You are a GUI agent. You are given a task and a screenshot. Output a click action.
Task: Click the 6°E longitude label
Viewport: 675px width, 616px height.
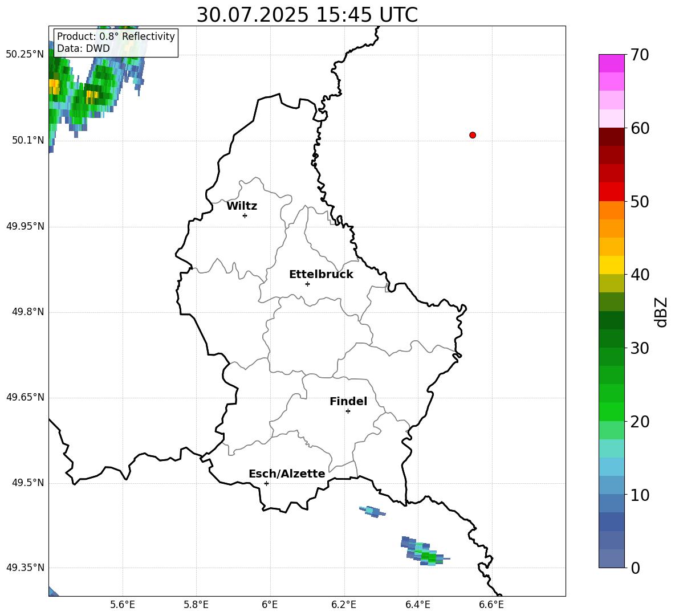click(270, 605)
